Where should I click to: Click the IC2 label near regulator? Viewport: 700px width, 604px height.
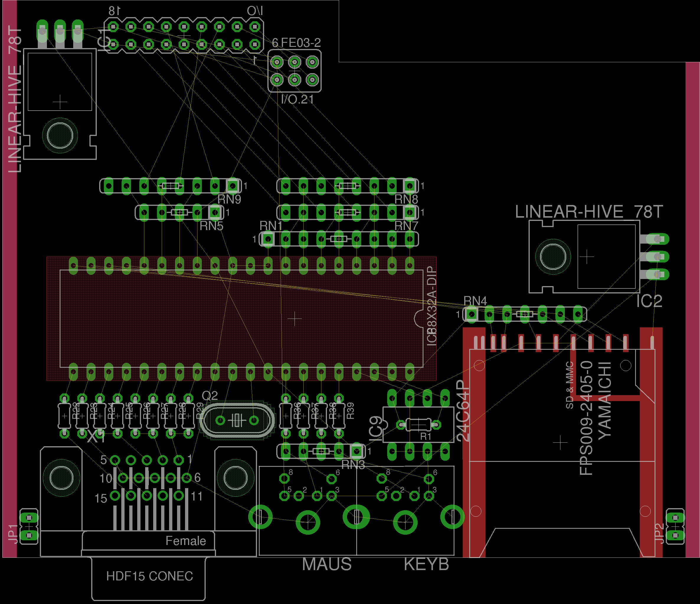tap(649, 301)
